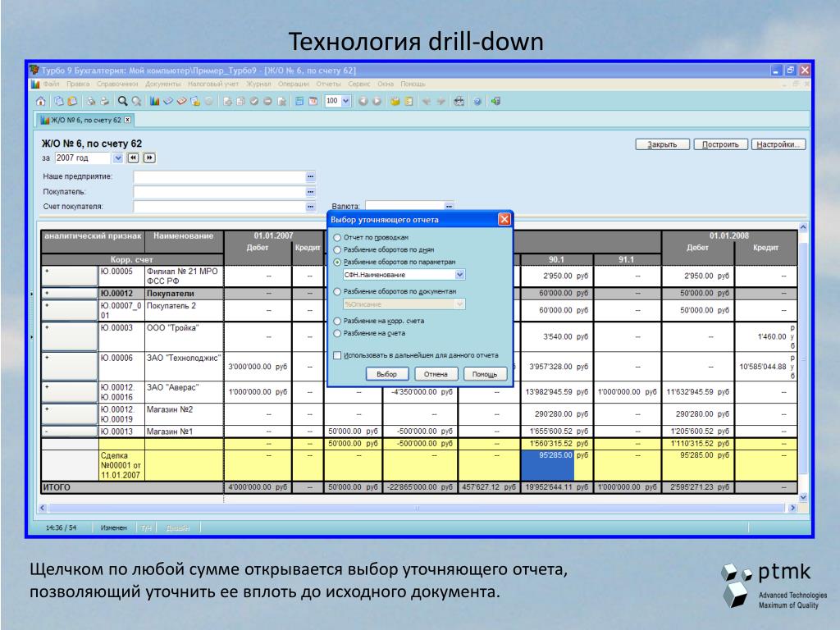This screenshot has height=630, width=840.
Task: Open the zoom 100 dropdown
Action: click(x=346, y=101)
